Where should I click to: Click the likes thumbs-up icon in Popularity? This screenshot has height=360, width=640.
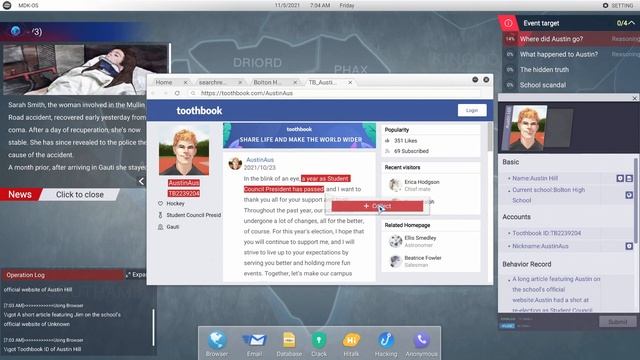(x=387, y=140)
